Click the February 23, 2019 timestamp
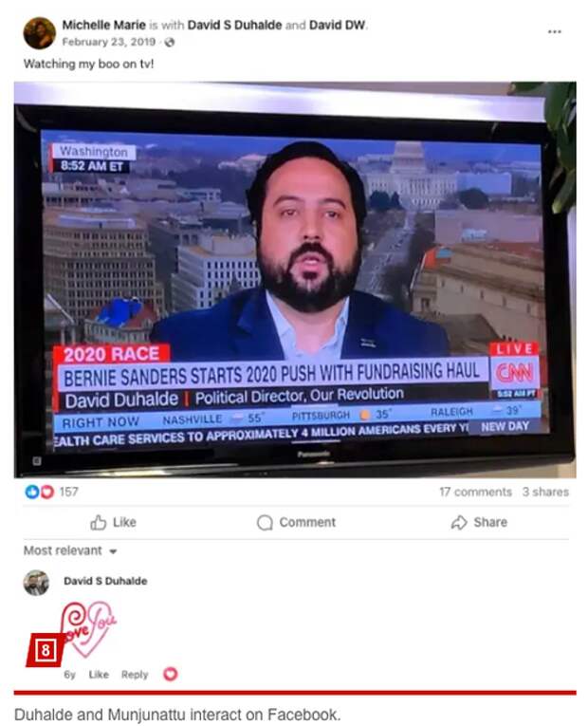Image resolution: width=588 pixels, height=726 pixels. (109, 42)
